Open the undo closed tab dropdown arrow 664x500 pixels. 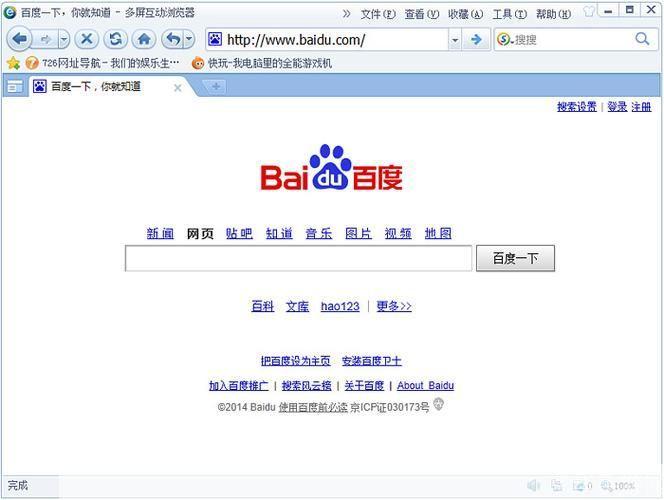pos(189,39)
